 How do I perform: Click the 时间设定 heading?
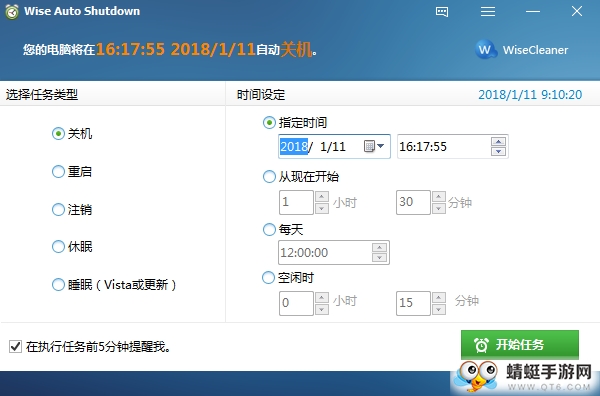tap(261, 95)
